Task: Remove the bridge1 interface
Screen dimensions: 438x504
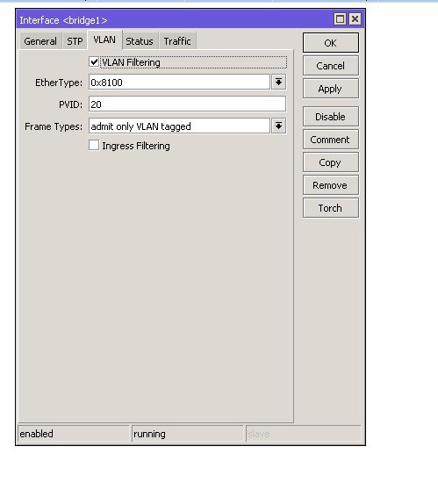Action: [331, 184]
